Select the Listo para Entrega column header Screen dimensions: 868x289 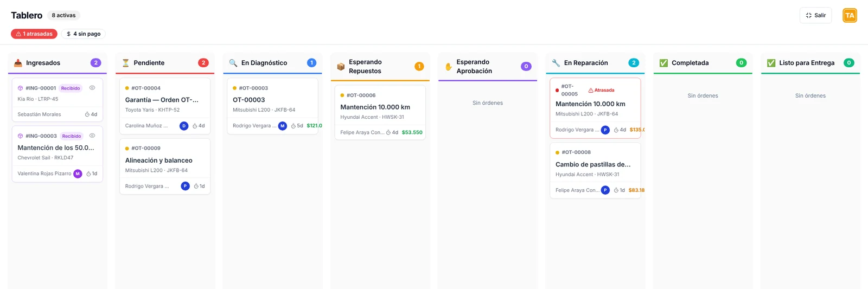point(810,63)
